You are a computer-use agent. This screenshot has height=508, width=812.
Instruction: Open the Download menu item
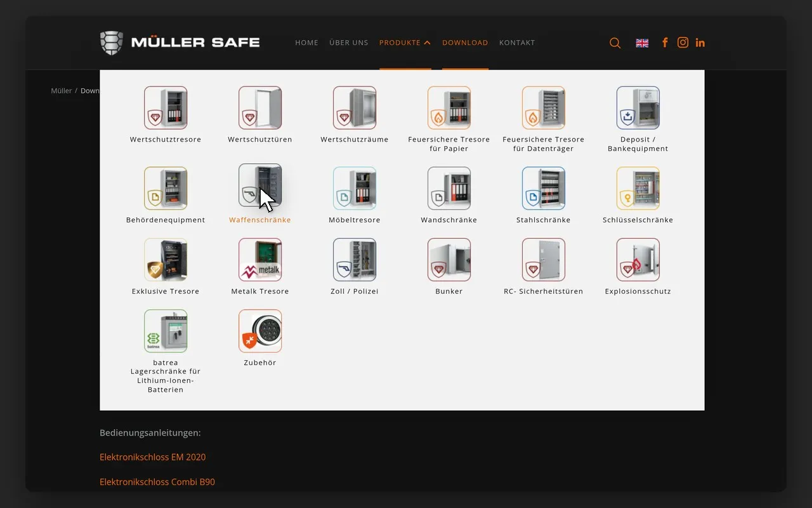465,43
